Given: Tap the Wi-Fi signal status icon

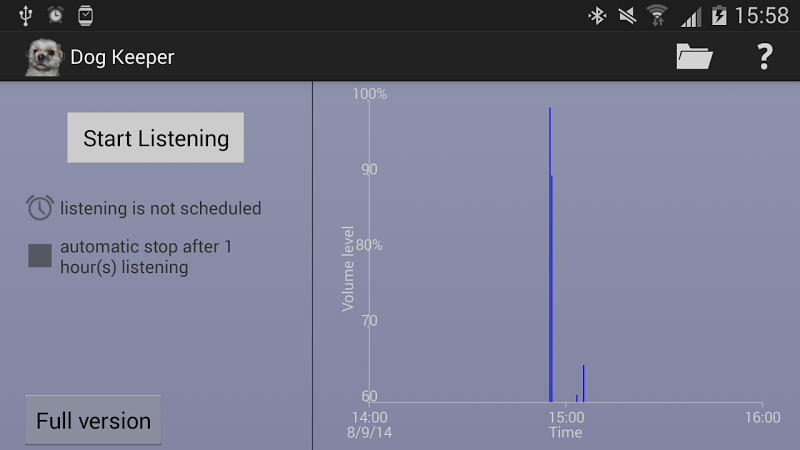Looking at the screenshot, I should [657, 15].
